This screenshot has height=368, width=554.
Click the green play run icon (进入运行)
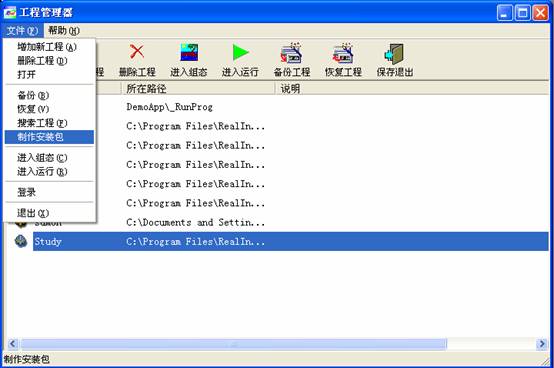click(241, 52)
